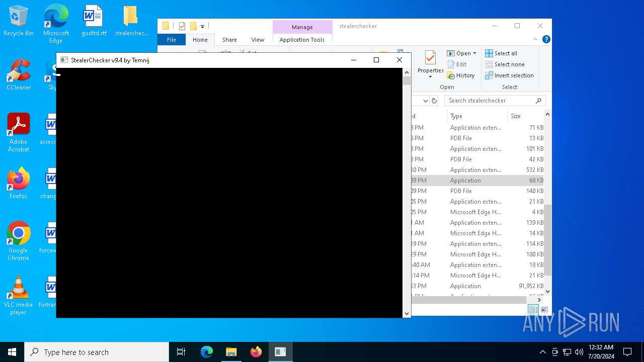644x362 pixels.
Task: Click the taskbar Type here to search box
Action: click(97, 352)
